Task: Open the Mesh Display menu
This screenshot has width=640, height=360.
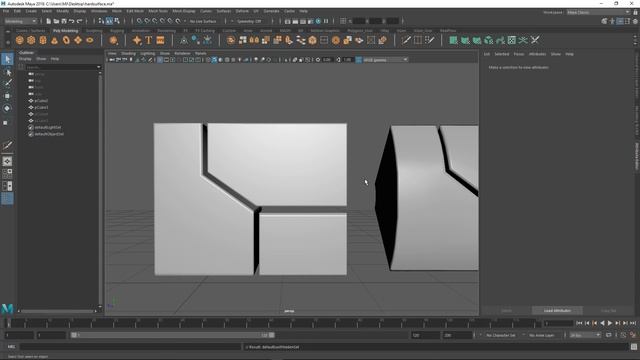Action: pos(184,11)
